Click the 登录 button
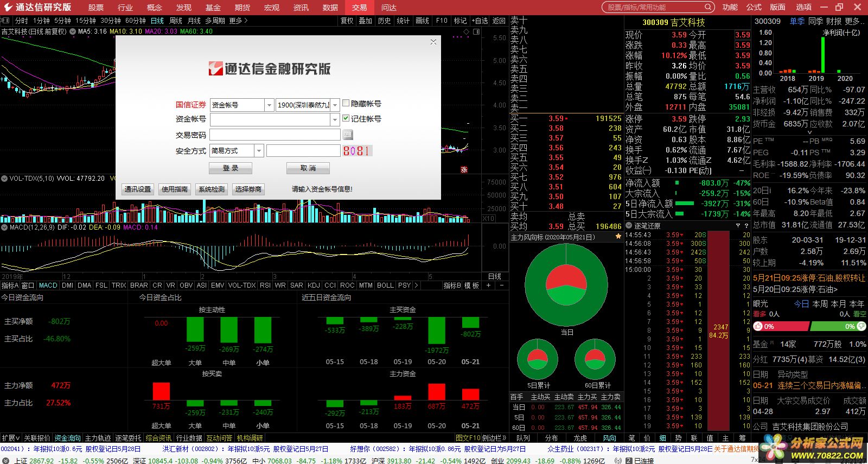The image size is (868, 464). click(231, 168)
